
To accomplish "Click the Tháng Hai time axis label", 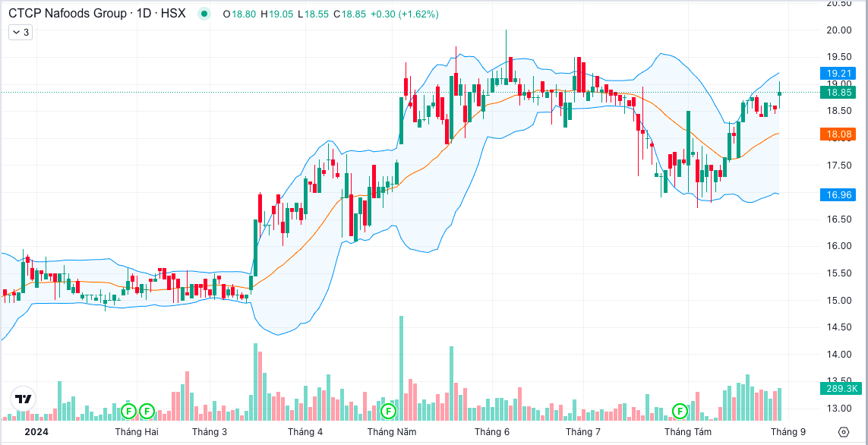I will point(137,432).
